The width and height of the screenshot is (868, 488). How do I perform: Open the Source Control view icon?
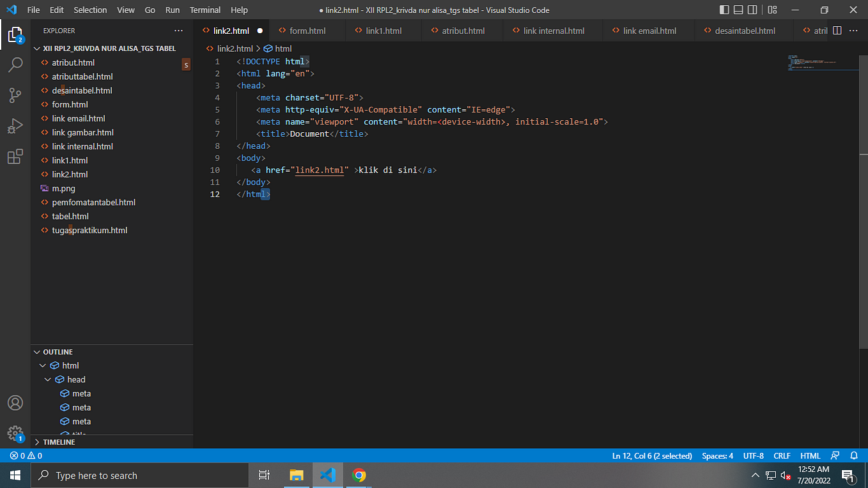click(x=15, y=95)
